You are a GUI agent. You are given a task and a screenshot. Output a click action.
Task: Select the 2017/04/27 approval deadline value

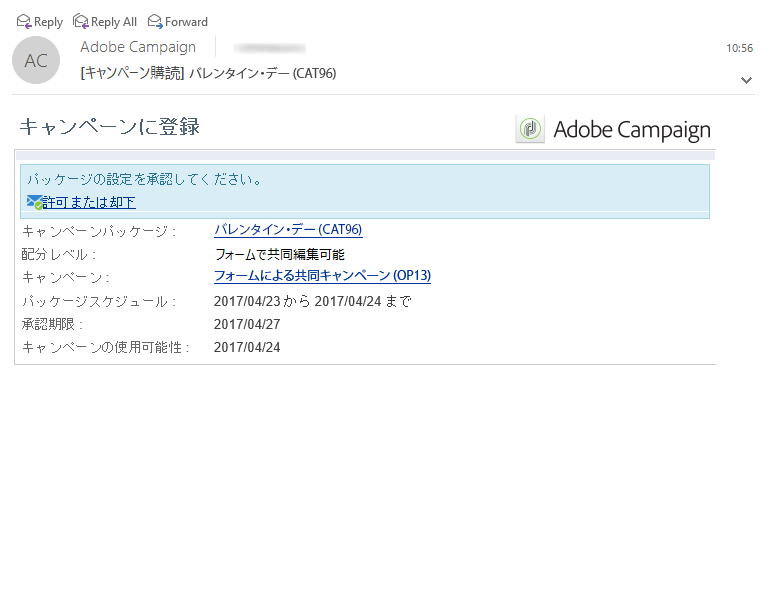[x=247, y=324]
